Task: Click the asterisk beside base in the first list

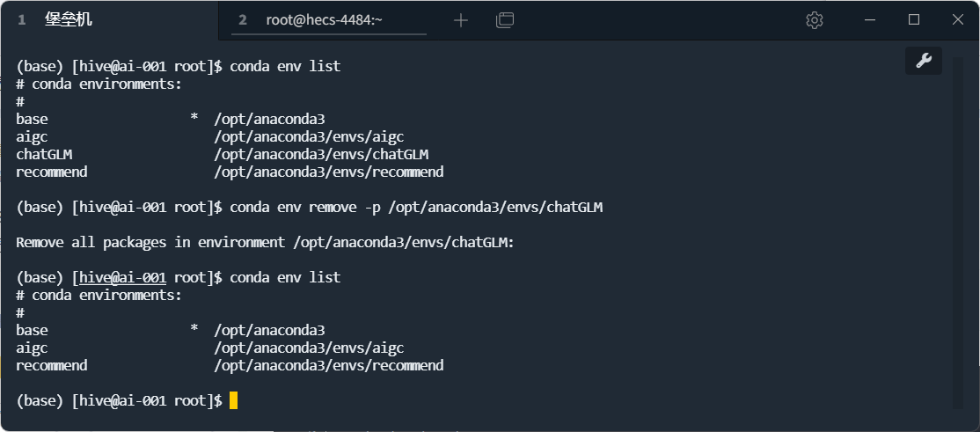Action: point(194,120)
